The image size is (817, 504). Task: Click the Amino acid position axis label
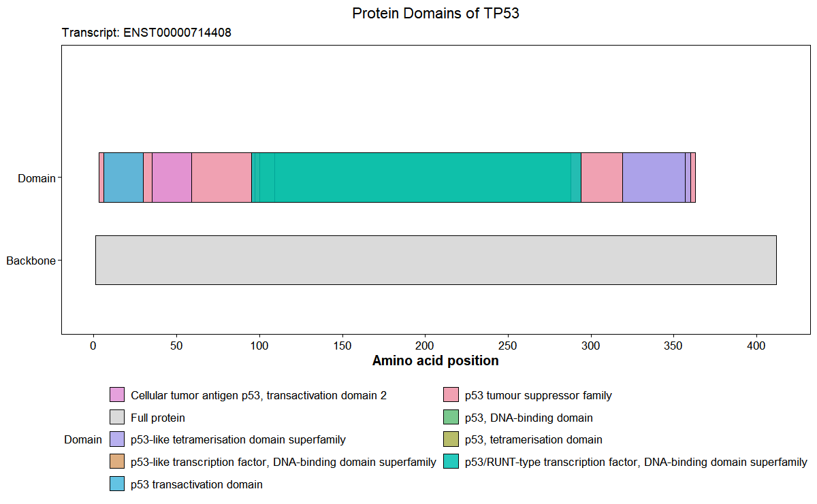[435, 360]
